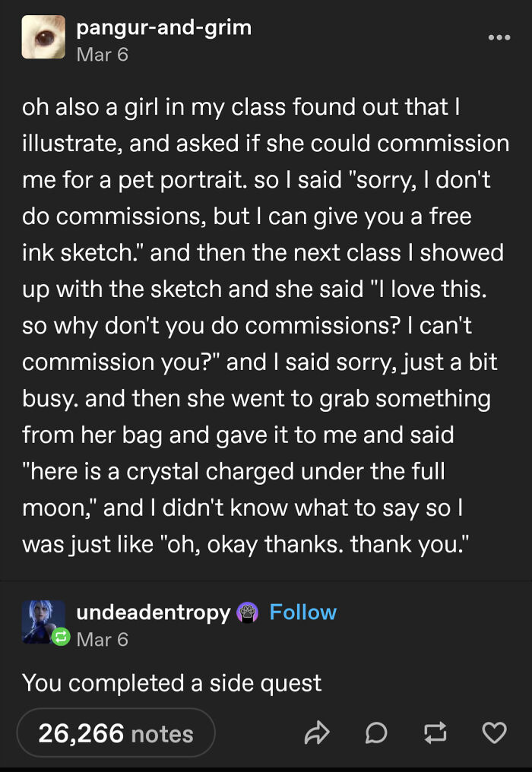Click the paw-print badge beside undeadentropy's name
532x772 pixels.
coord(247,612)
